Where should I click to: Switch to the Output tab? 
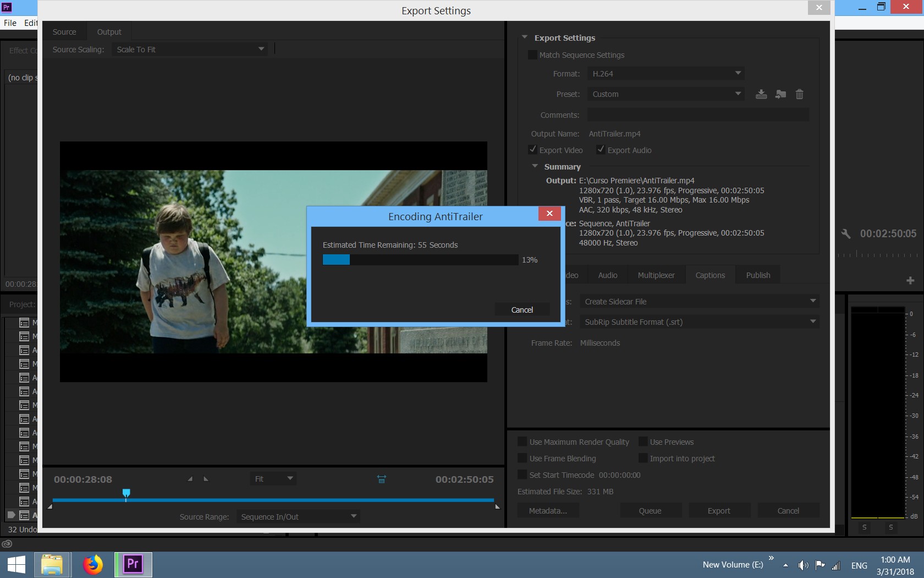109,32
